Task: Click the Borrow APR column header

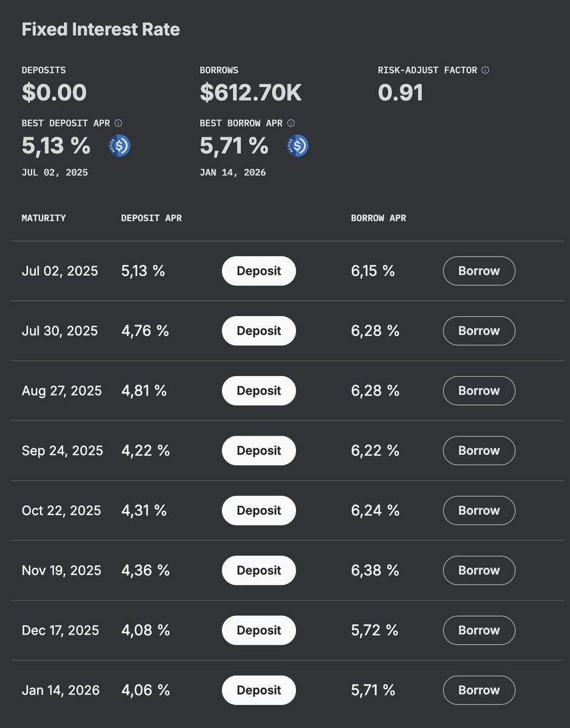Action: tap(378, 218)
